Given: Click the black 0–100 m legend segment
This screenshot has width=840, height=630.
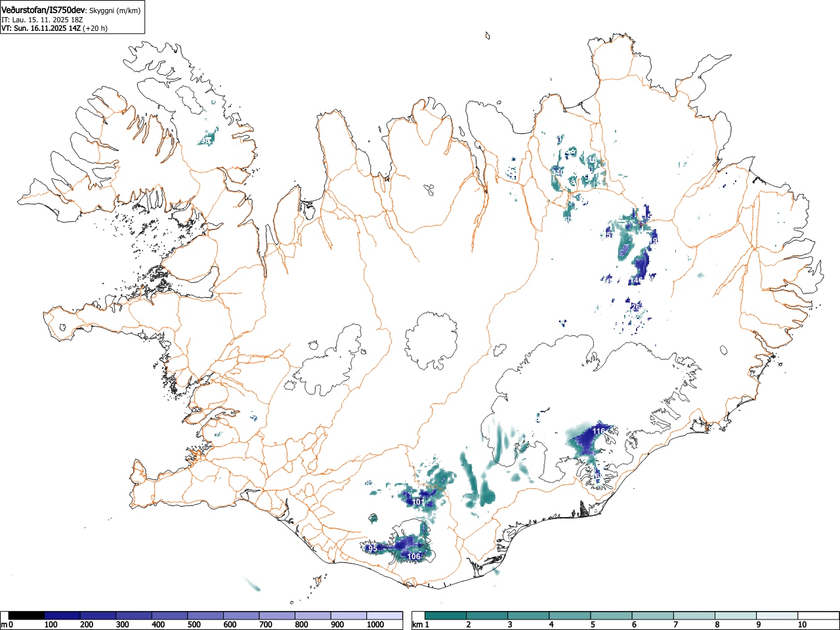Looking at the screenshot, I should [26, 616].
